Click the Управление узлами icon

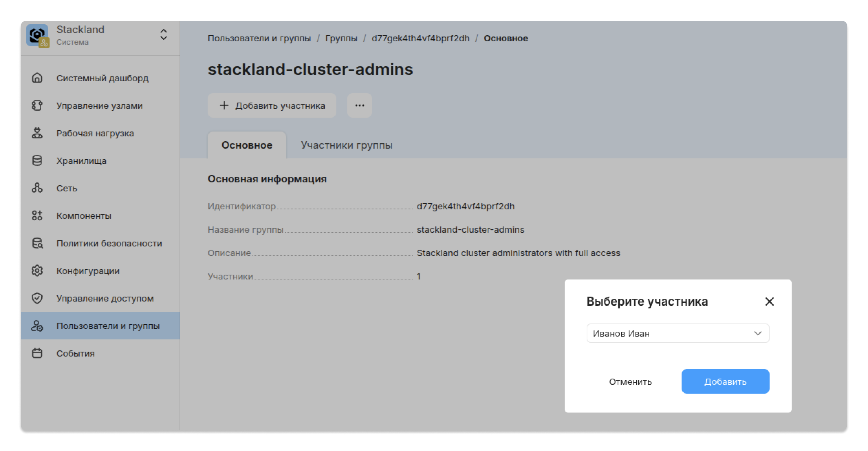pyautogui.click(x=37, y=106)
